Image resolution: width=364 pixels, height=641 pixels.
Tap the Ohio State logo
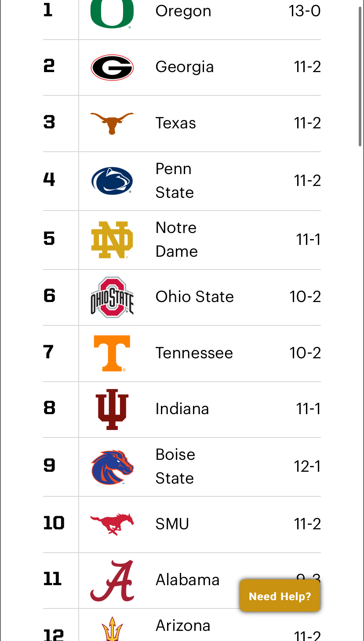click(x=112, y=297)
